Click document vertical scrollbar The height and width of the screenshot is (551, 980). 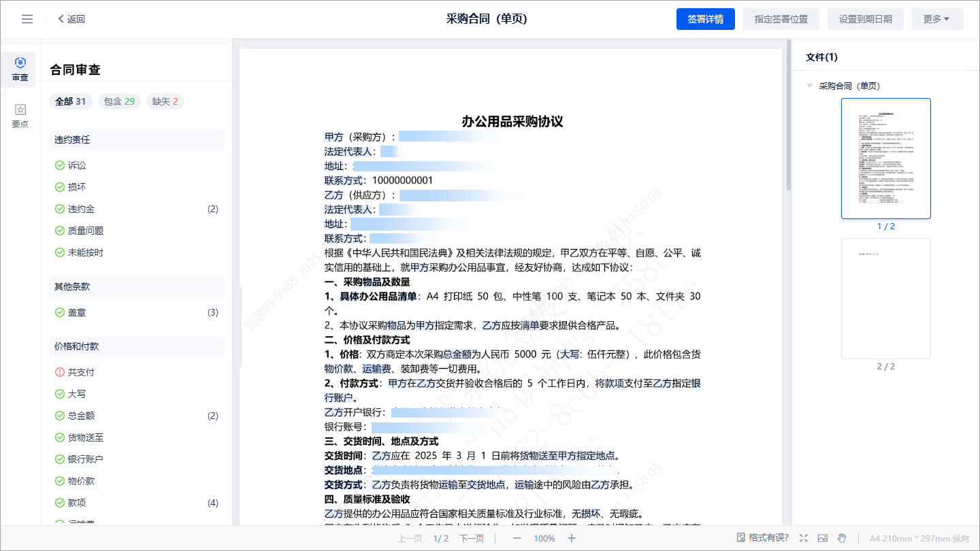click(789, 116)
